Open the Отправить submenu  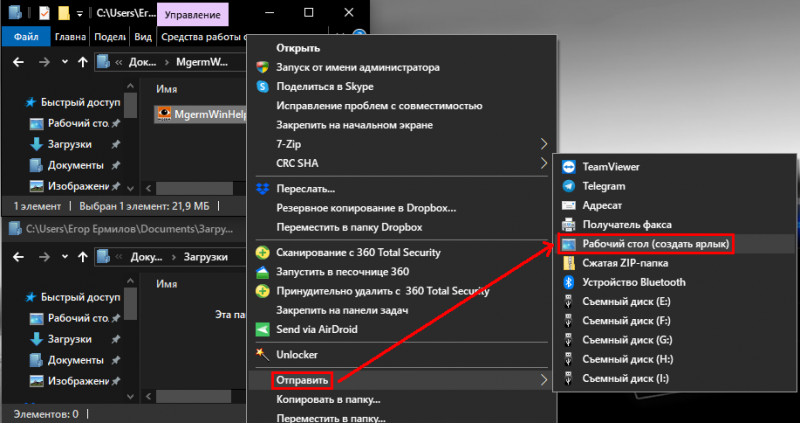click(x=304, y=380)
